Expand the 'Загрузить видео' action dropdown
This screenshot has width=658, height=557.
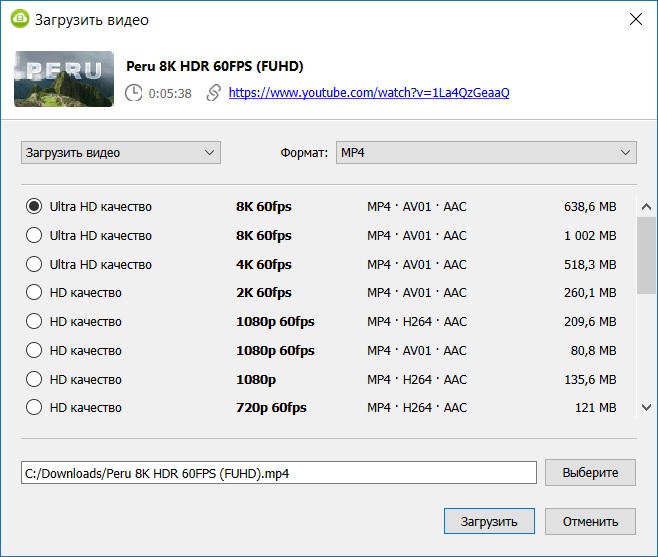point(121,153)
